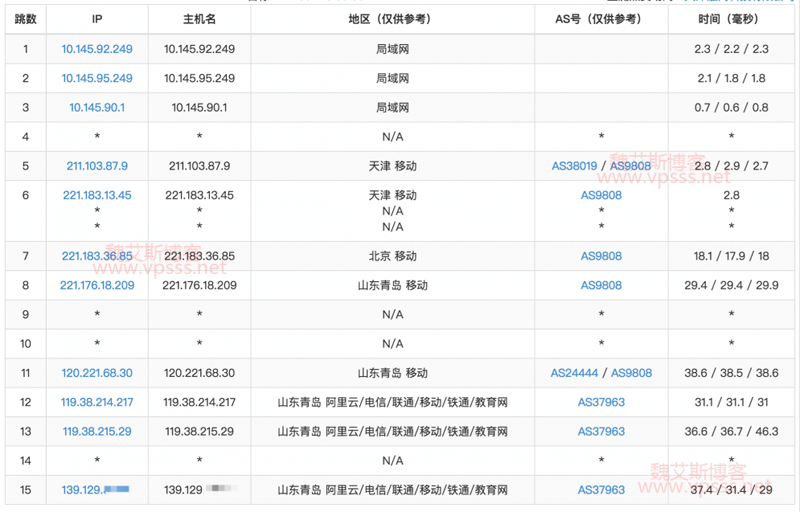This screenshot has width=800, height=512.
Task: Click the 地区（仅供参考） column header
Action: 392,19
